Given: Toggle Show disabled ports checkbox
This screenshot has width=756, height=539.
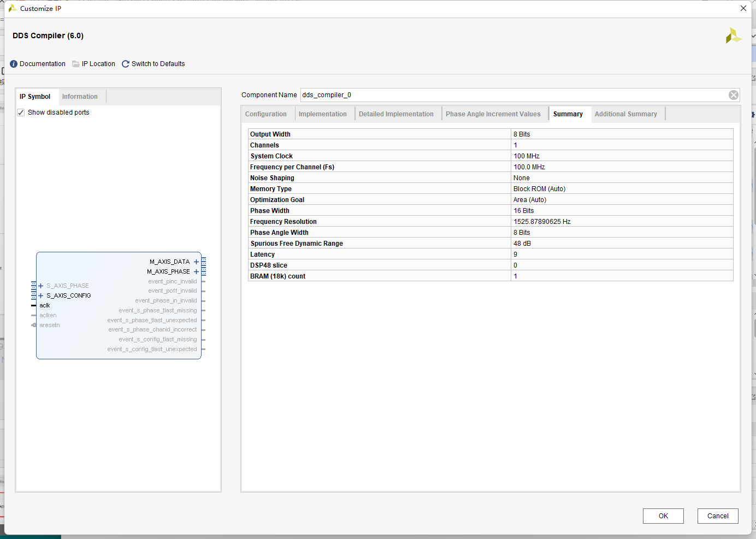Looking at the screenshot, I should (21, 112).
